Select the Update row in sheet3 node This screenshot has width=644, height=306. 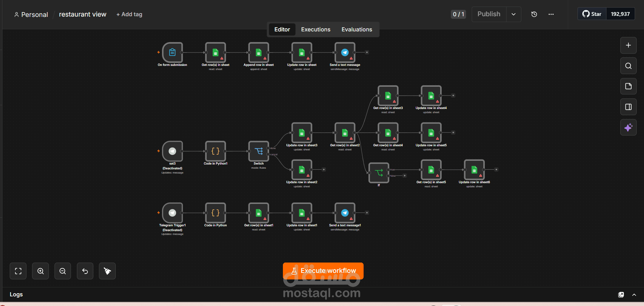(x=301, y=133)
